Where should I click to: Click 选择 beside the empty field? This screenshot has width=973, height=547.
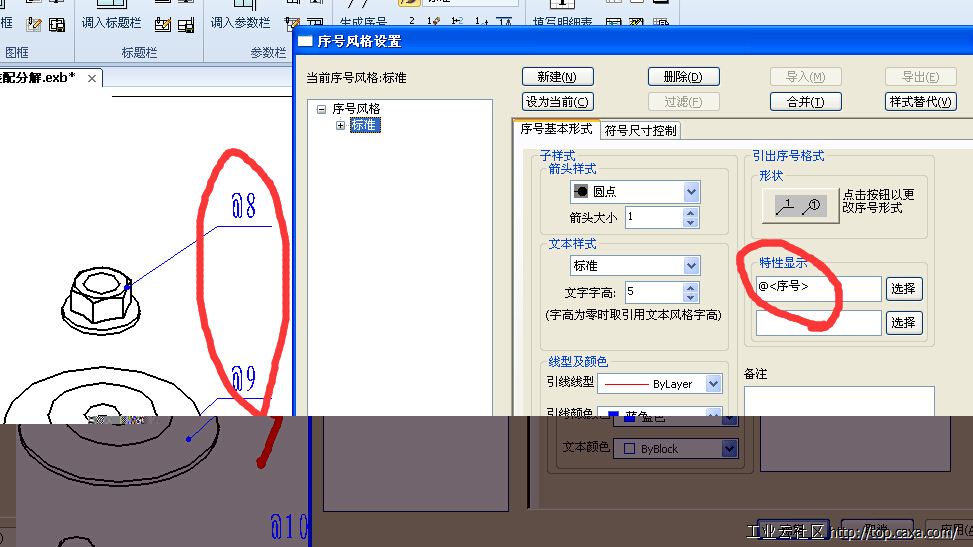point(904,323)
